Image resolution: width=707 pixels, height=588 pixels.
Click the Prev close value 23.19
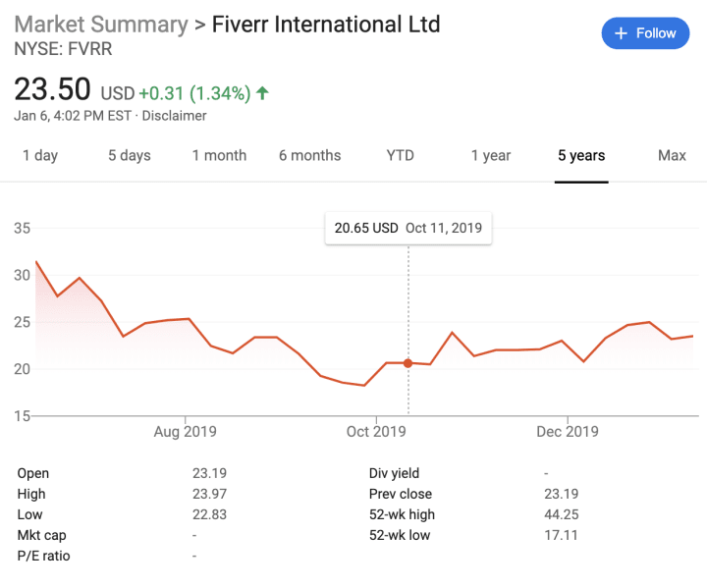(562, 494)
